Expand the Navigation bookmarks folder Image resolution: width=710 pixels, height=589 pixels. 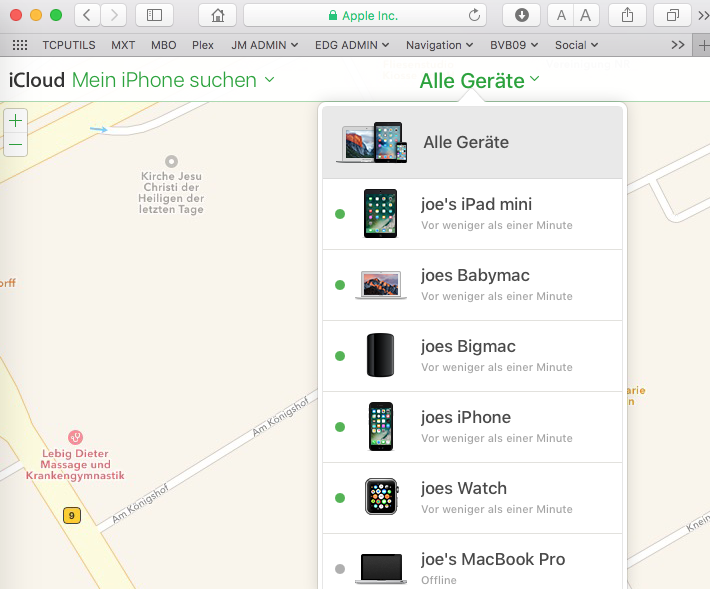[439, 45]
